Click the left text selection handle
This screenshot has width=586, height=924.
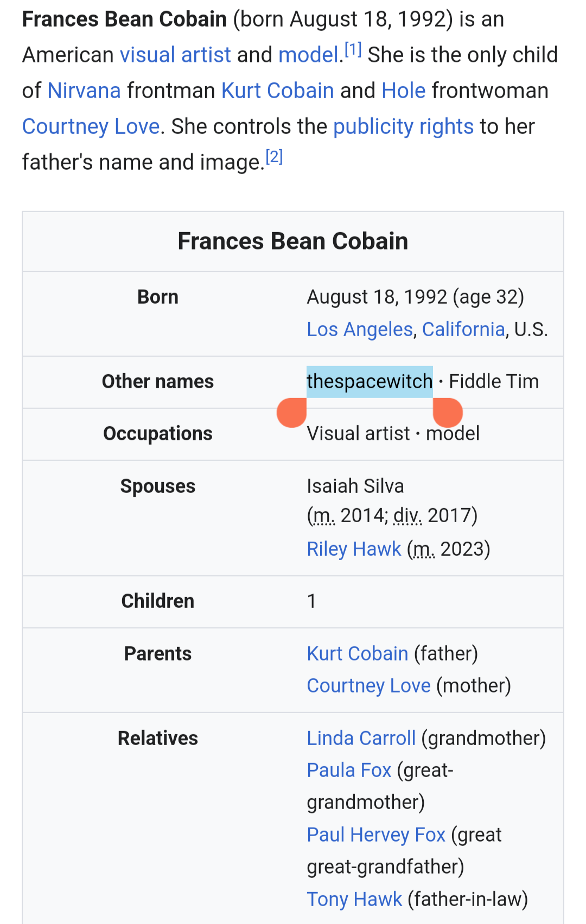click(292, 413)
